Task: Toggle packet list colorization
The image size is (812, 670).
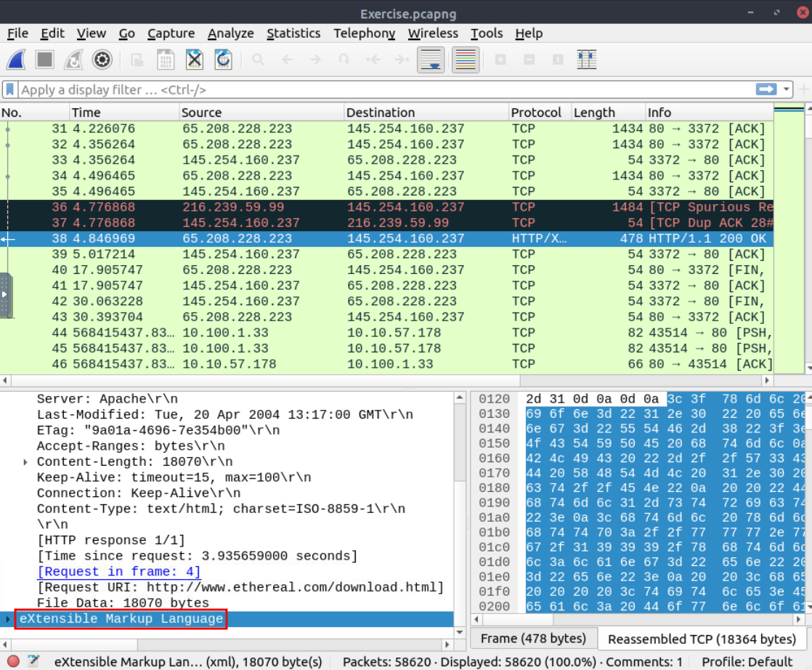Action: point(466,60)
